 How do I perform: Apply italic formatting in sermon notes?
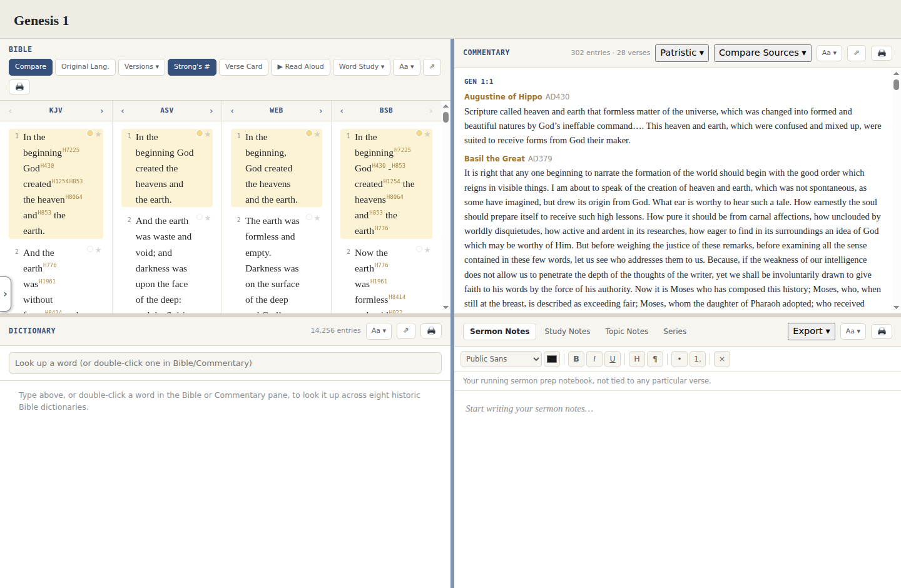[594, 359]
